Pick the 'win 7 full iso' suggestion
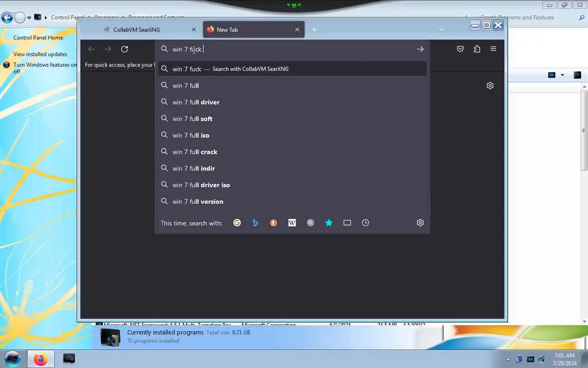588x368 pixels. click(292, 135)
